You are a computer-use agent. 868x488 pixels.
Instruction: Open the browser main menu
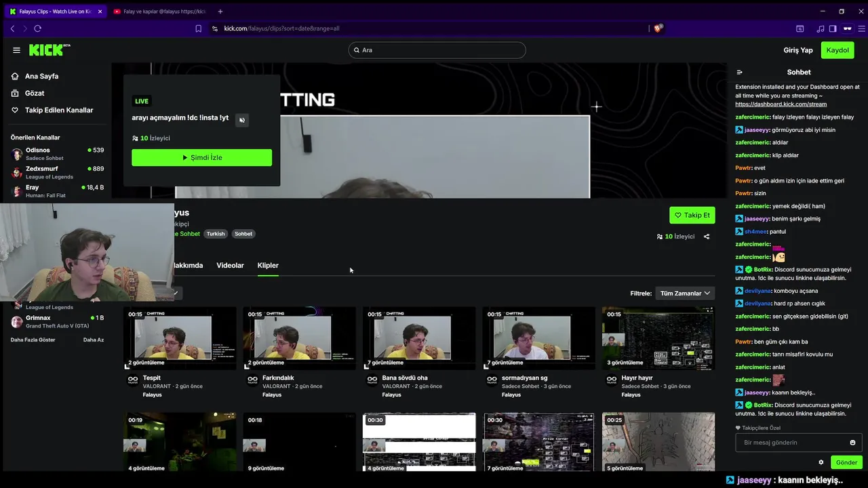[x=862, y=28]
